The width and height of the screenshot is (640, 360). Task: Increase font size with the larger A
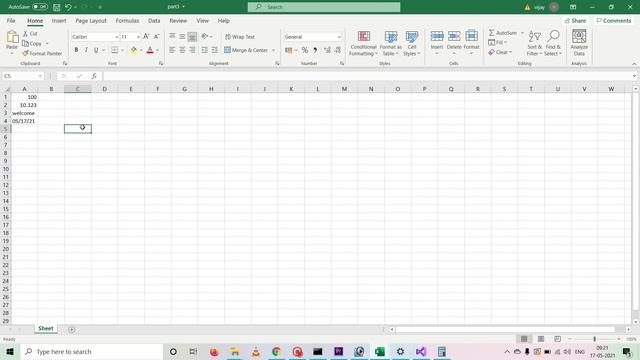(x=146, y=37)
